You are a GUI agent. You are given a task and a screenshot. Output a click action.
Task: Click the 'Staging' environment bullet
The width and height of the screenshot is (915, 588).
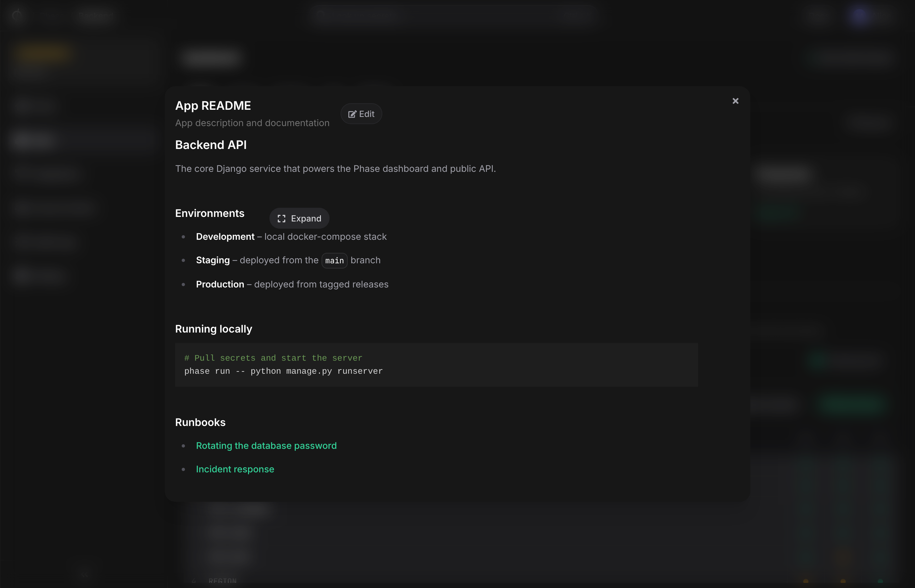pyautogui.click(x=288, y=260)
